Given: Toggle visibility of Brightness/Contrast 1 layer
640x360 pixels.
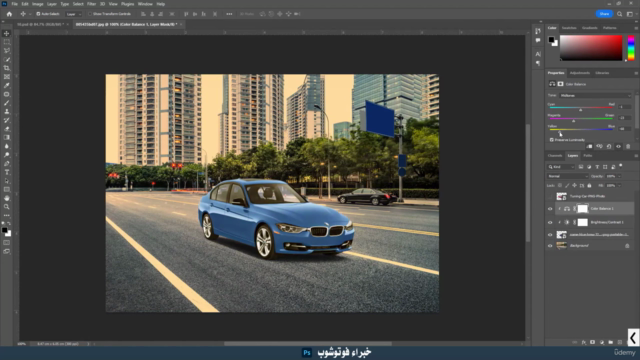Looking at the screenshot, I should click(550, 222).
